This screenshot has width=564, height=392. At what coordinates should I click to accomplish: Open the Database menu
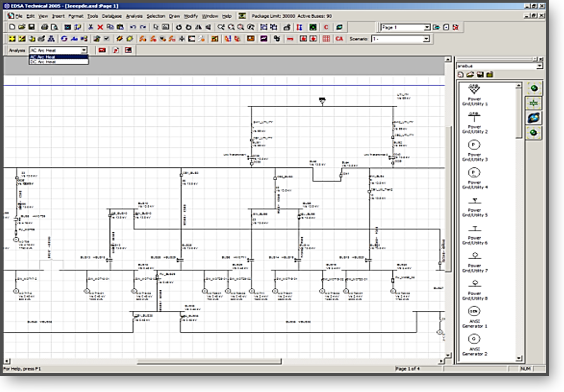[112, 16]
